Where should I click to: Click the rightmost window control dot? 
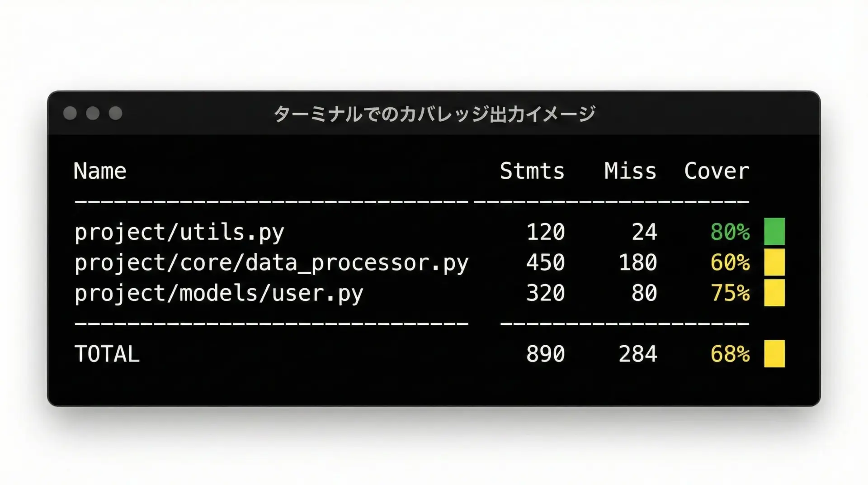click(116, 113)
